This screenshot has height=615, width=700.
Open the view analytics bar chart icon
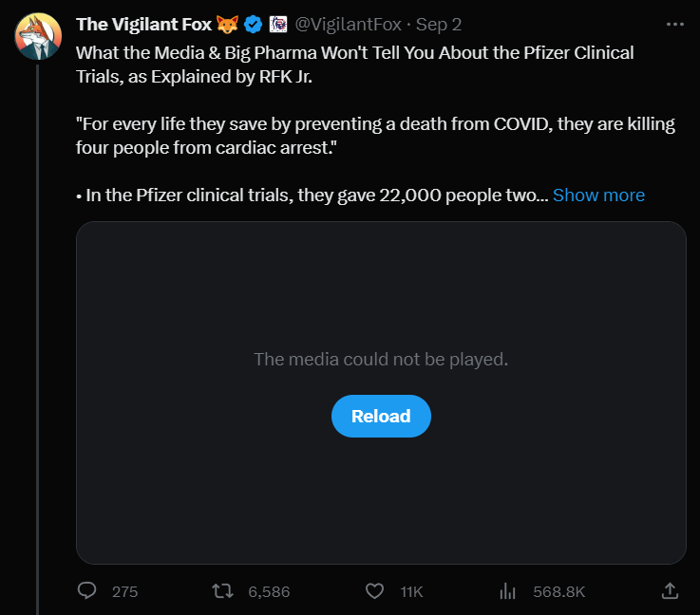click(507, 590)
